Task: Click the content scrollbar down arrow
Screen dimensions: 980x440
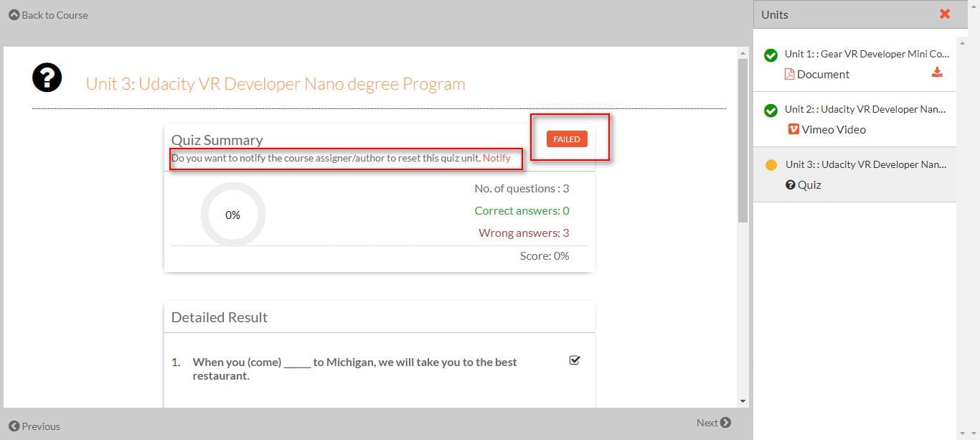Action: click(743, 401)
